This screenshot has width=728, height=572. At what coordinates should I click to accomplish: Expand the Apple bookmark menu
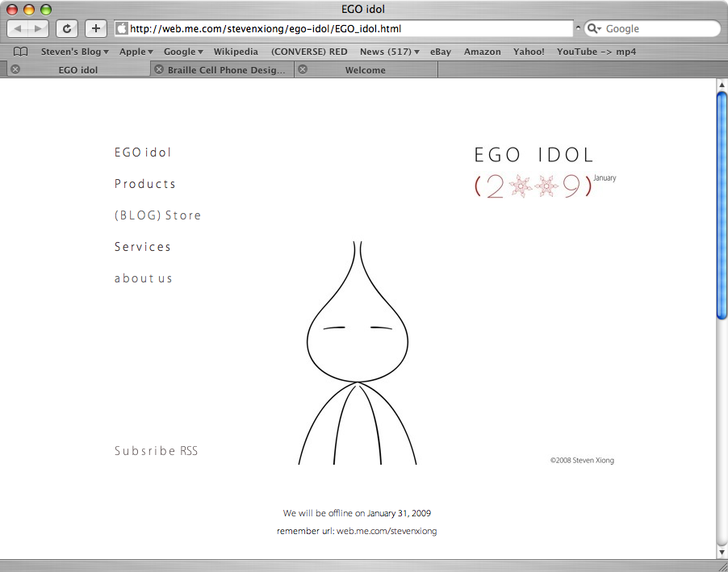point(136,52)
